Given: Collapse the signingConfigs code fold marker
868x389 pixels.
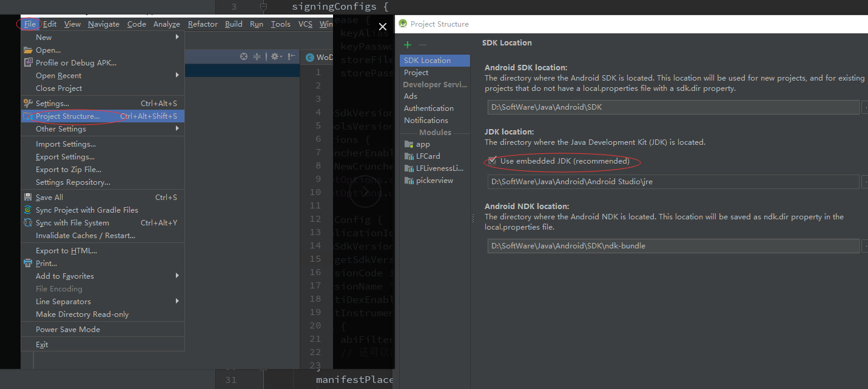Looking at the screenshot, I should [263, 7].
